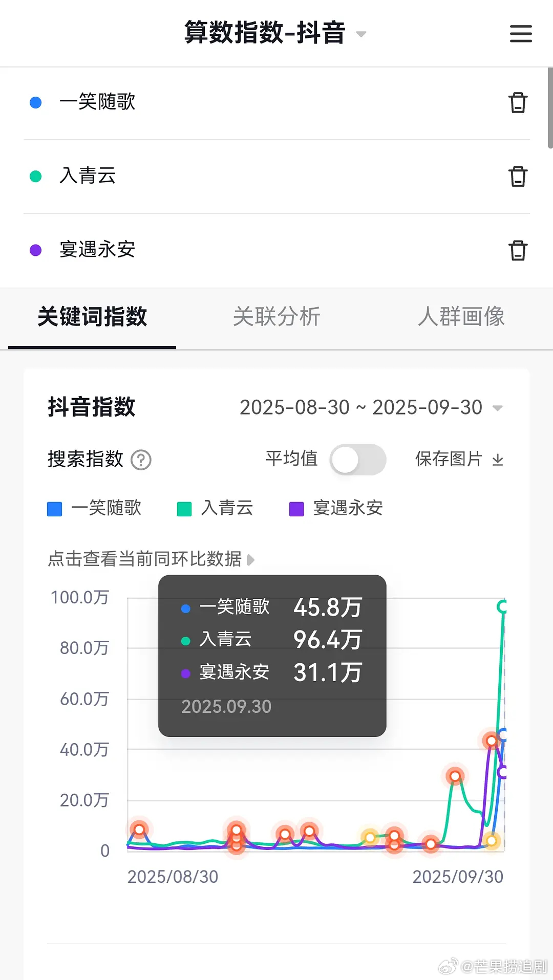Image resolution: width=553 pixels, height=980 pixels.
Task: Click the page vertical scrollbar
Action: click(550, 107)
